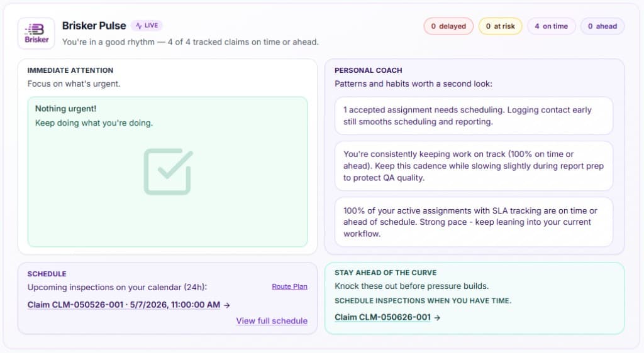Select the 0 delayed status pill
The width and height of the screenshot is (644, 353).
coord(448,26)
